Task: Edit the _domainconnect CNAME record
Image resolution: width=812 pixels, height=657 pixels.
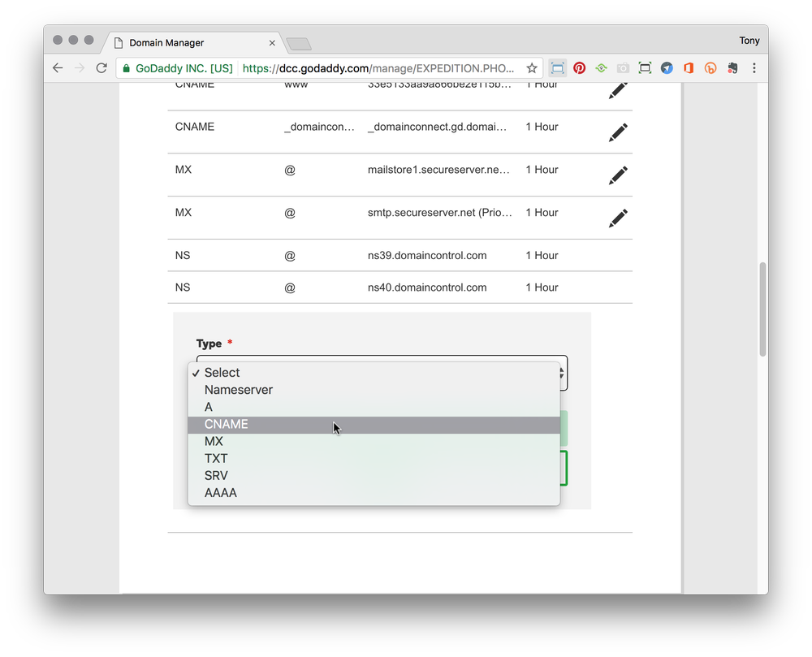Action: [x=618, y=132]
